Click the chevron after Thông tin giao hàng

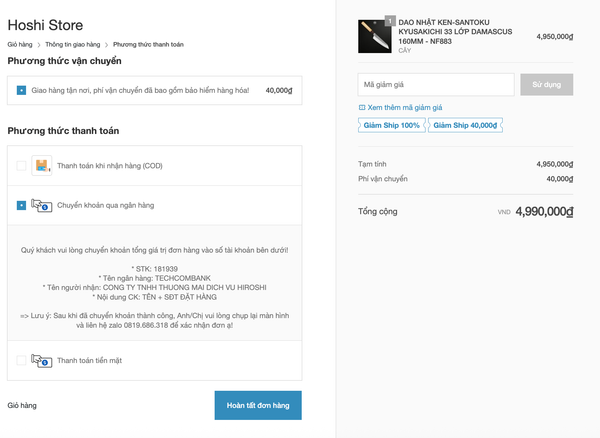107,45
